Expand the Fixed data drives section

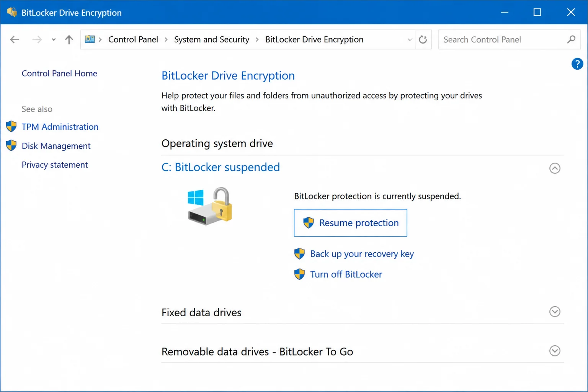point(555,312)
